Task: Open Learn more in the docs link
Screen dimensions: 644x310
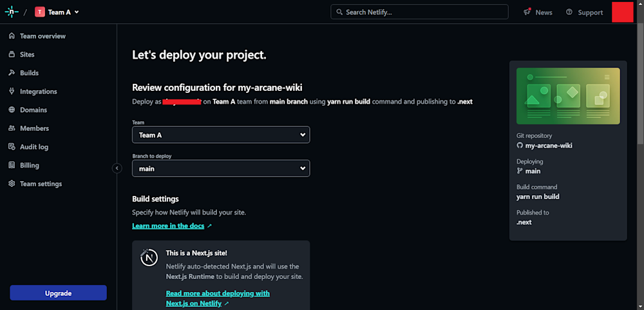Action: pos(168,226)
